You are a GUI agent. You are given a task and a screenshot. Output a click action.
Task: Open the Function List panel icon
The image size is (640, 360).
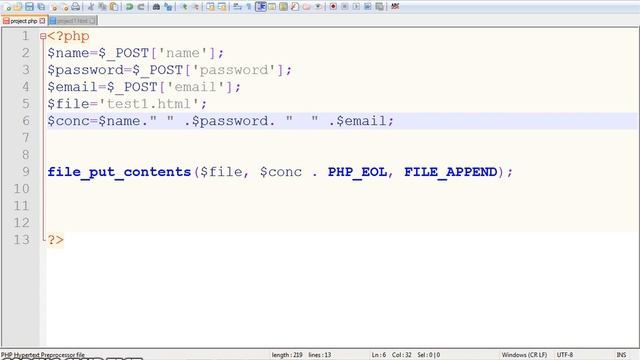point(295,7)
